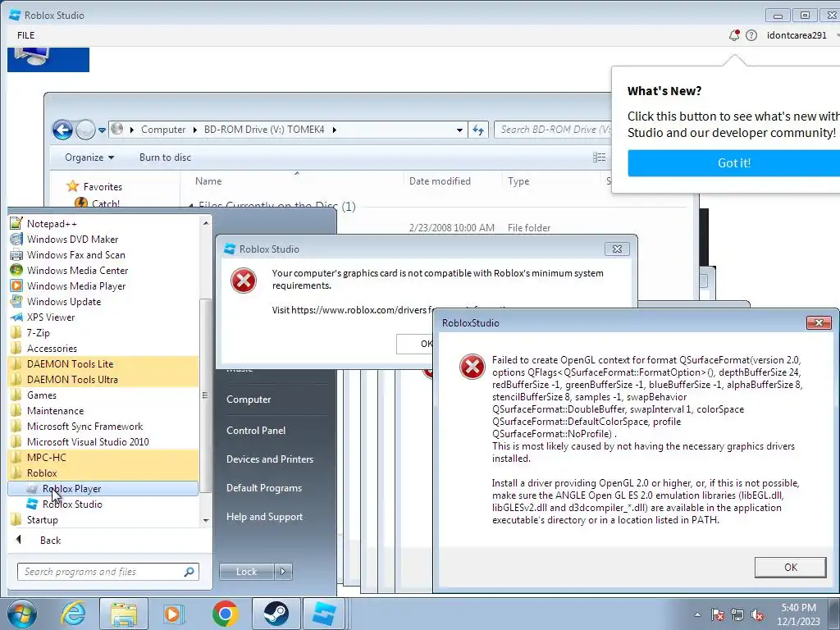The height and width of the screenshot is (630, 840).
Task: Launch Windows DVD Maker
Action: click(104, 240)
